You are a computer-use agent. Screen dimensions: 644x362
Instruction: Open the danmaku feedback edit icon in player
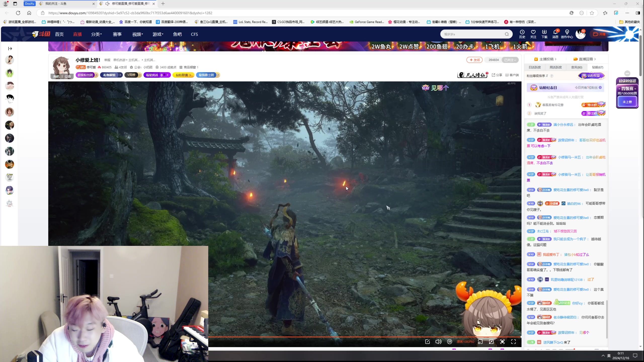click(x=427, y=342)
